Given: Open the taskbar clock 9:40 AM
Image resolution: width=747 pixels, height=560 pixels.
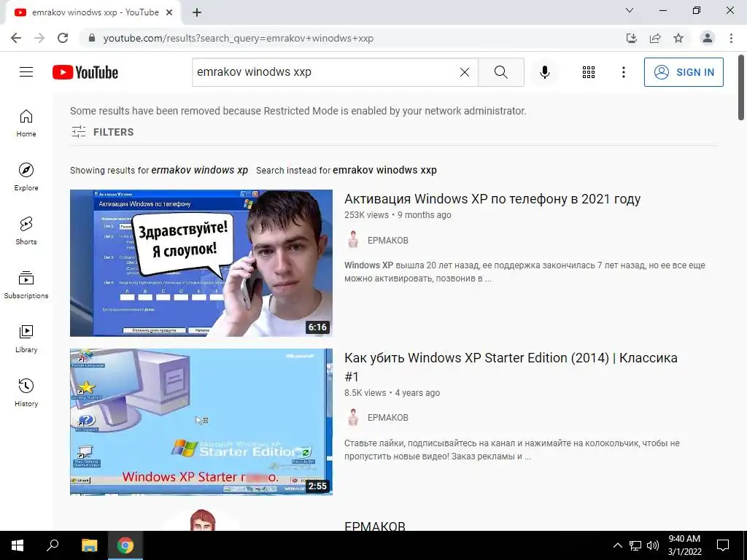Looking at the screenshot, I should coord(684,545).
